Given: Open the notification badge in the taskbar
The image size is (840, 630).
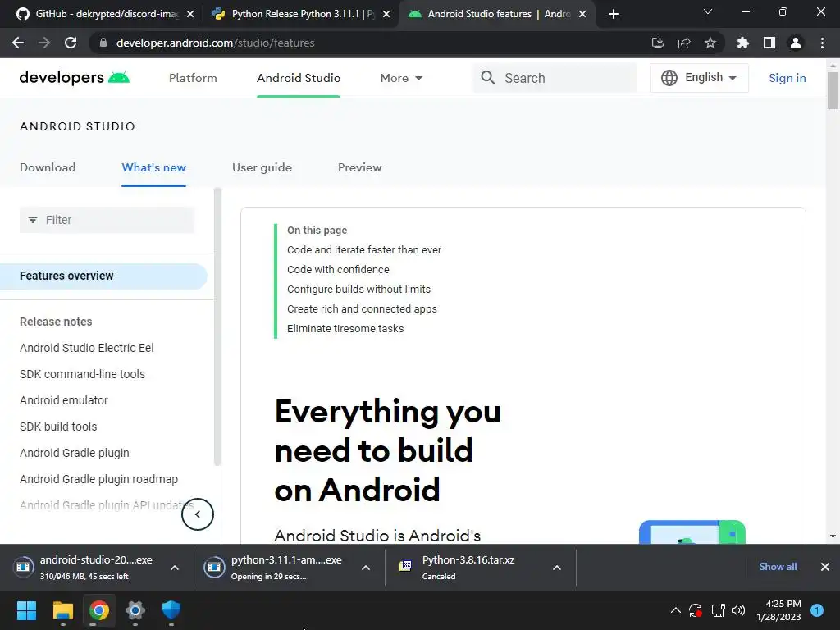Looking at the screenshot, I should point(817,610).
